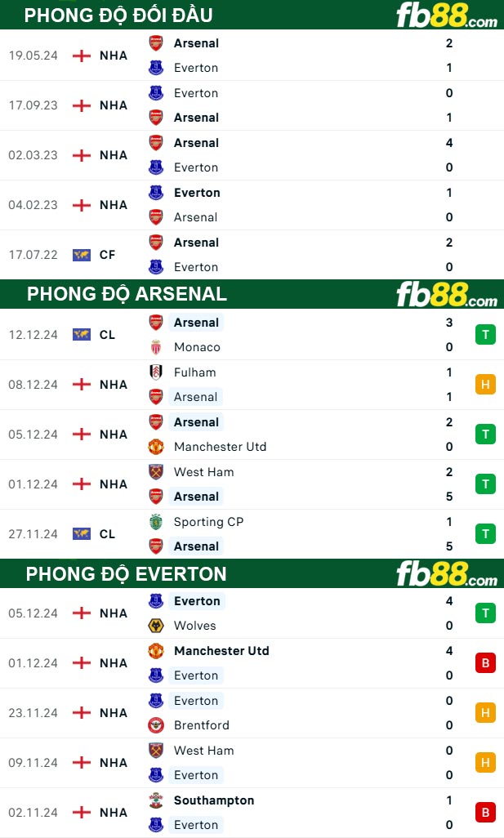This screenshot has height=838, width=504.
Task: Click the 02.03.23 match date
Action: pyautogui.click(x=33, y=155)
